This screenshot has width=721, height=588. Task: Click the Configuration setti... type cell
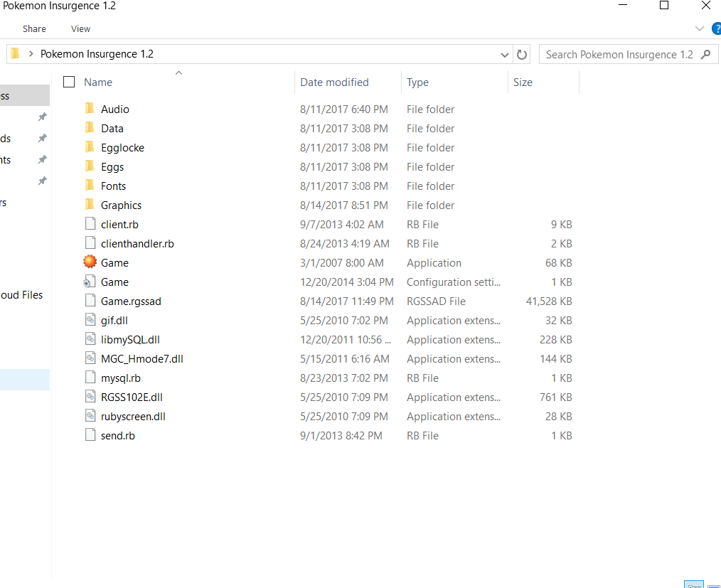tap(454, 282)
